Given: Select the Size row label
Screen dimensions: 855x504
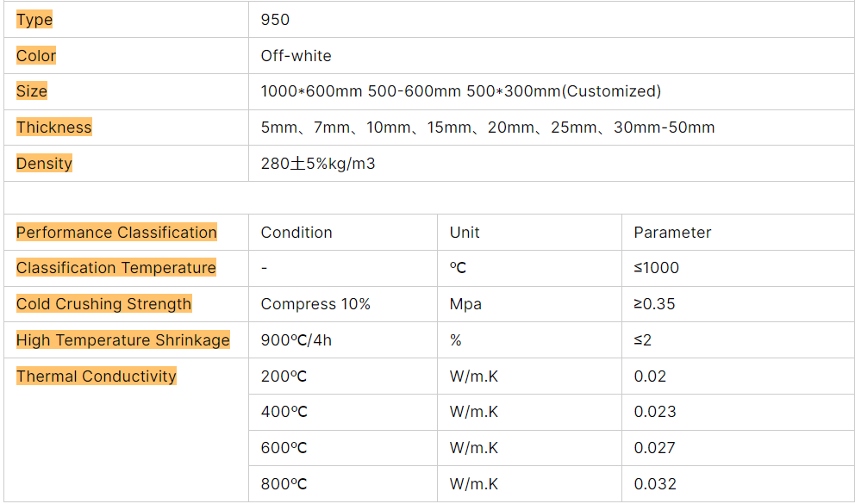Looking at the screenshot, I should click(x=32, y=91).
